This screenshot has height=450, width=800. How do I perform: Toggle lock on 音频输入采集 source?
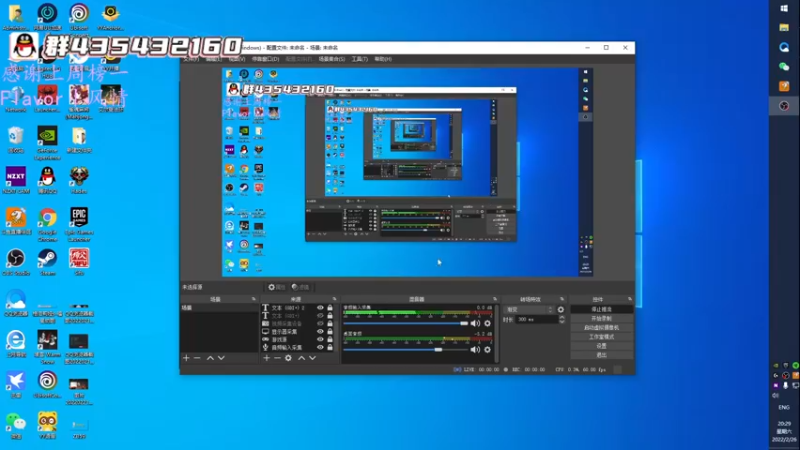tap(330, 347)
